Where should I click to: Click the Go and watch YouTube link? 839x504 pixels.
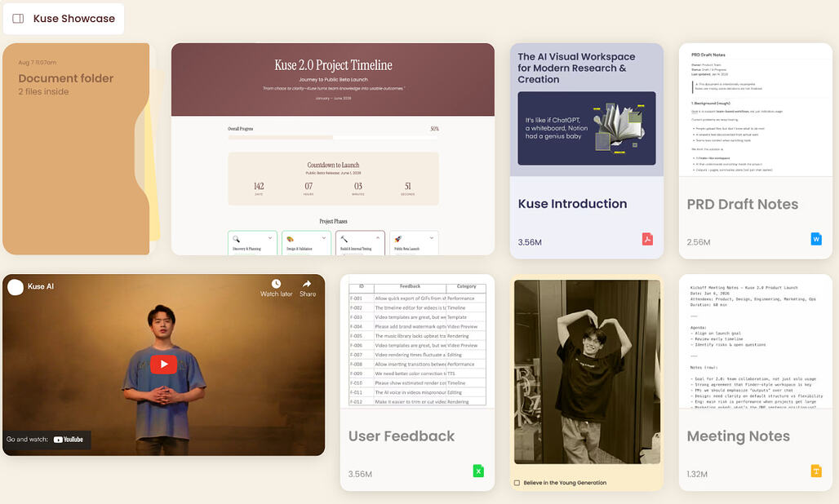(46, 440)
